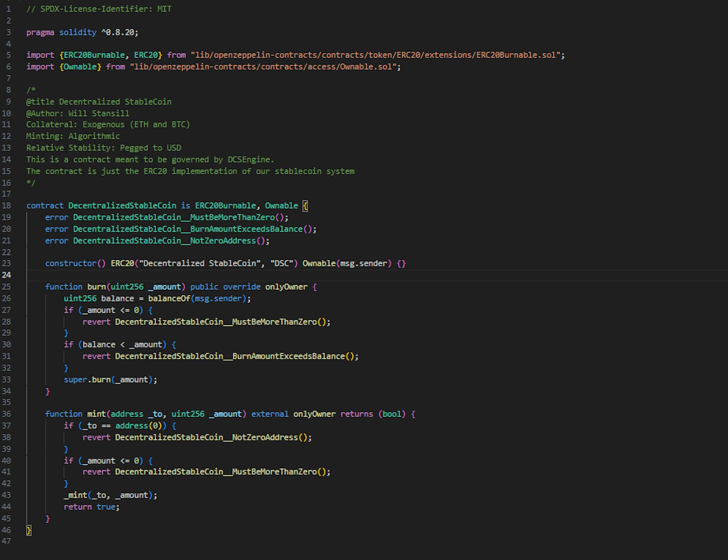Screen dimensions: 728x560
Task: Click the ERC20Burnable.sol import path string
Action: tap(377, 55)
